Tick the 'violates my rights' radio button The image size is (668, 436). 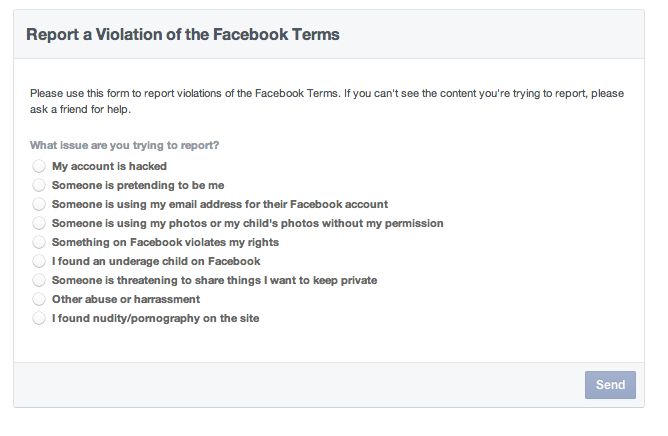click(x=39, y=242)
